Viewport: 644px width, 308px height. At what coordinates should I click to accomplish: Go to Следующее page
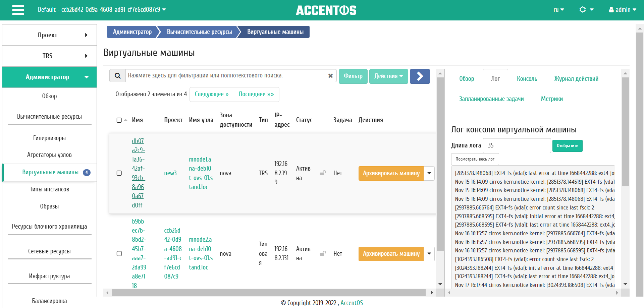pyautogui.click(x=212, y=94)
